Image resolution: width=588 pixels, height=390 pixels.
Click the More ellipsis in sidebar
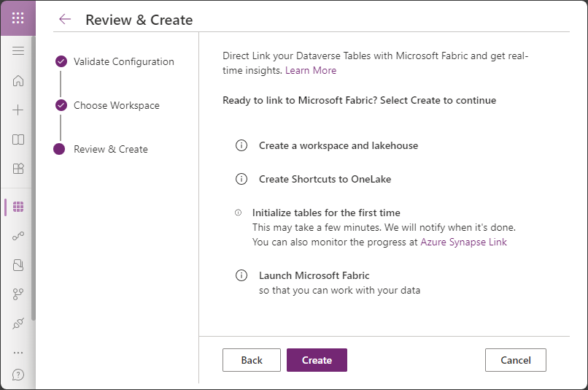pyautogui.click(x=18, y=353)
